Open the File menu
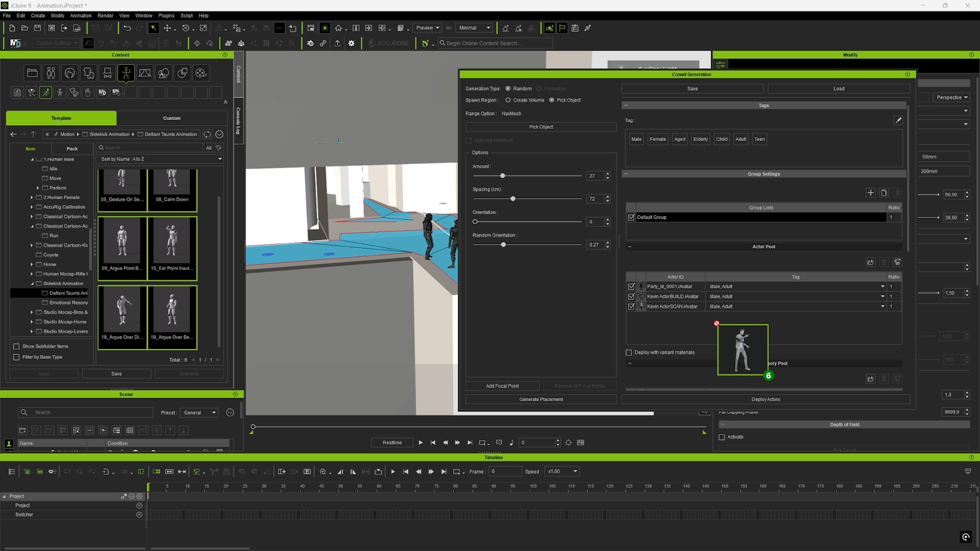Screen dimensions: 980x551 click(x=7, y=16)
